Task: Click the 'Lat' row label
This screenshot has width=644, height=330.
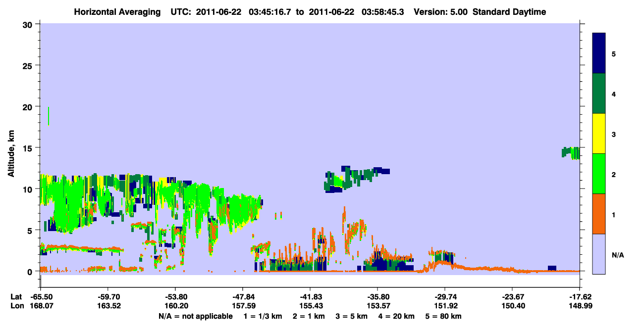Action: point(16,297)
